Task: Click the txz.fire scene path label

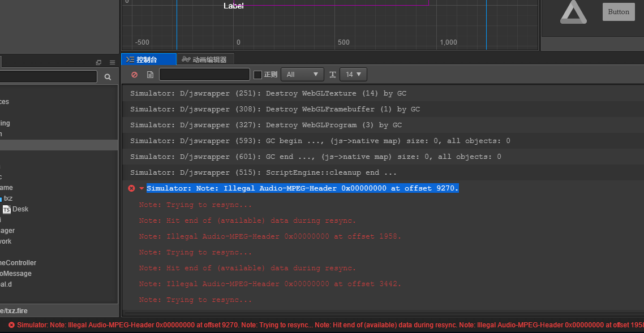Action: pyautogui.click(x=14, y=311)
